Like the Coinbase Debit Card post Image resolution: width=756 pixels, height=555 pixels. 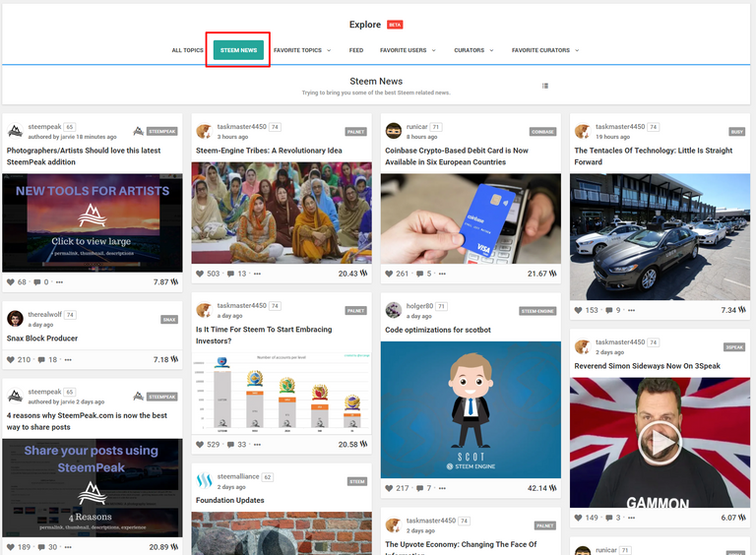click(x=389, y=274)
